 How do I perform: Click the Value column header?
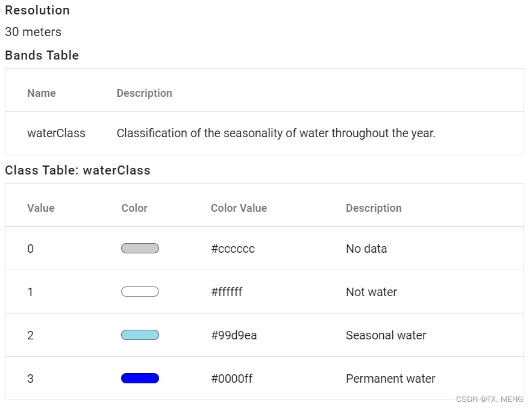(x=41, y=208)
